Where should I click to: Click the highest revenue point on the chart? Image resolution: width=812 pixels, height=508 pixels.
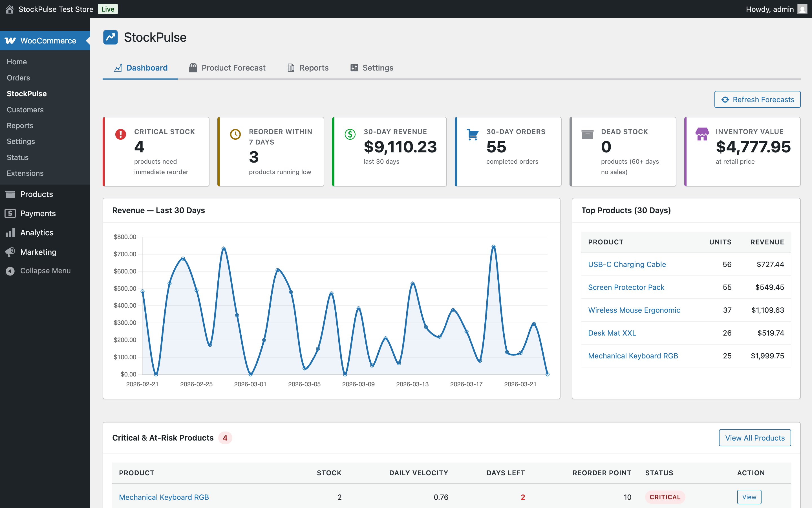tap(493, 247)
